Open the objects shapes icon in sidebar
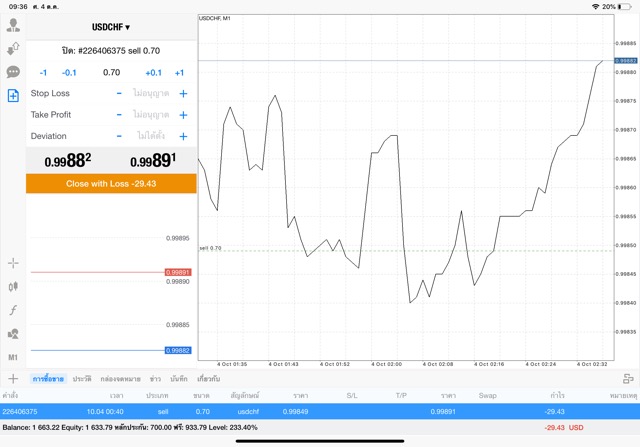This screenshot has width=640, height=447. pyautogui.click(x=13, y=334)
